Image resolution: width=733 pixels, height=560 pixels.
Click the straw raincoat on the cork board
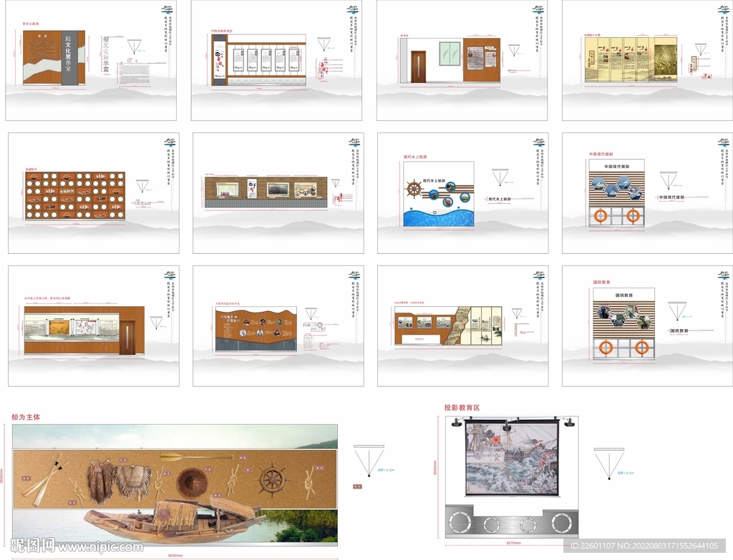[100, 480]
